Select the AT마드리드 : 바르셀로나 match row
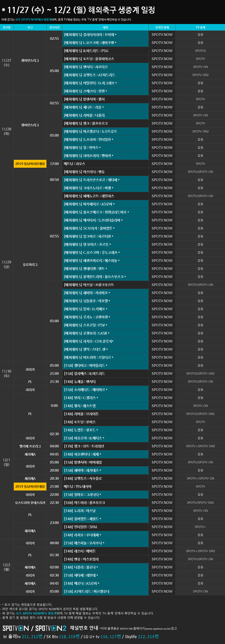The width and height of the screenshot is (225, 644). [x=105, y=591]
